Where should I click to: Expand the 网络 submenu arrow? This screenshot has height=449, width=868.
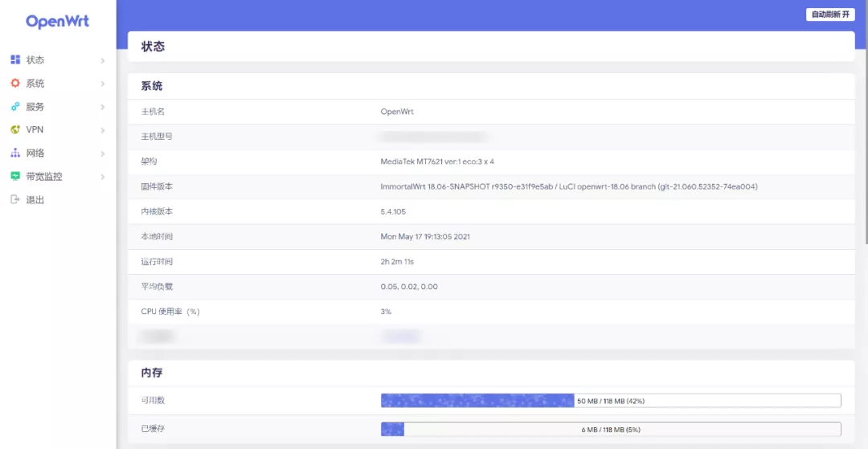click(x=103, y=154)
